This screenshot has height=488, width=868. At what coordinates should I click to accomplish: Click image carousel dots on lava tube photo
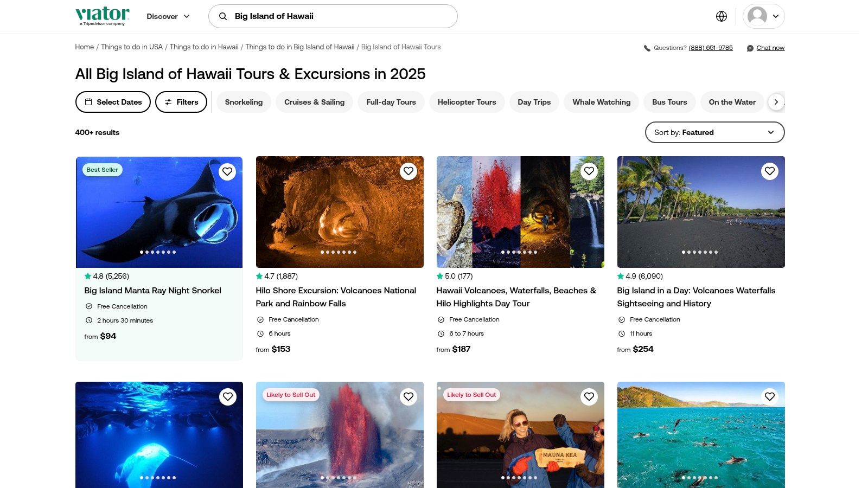click(x=339, y=252)
